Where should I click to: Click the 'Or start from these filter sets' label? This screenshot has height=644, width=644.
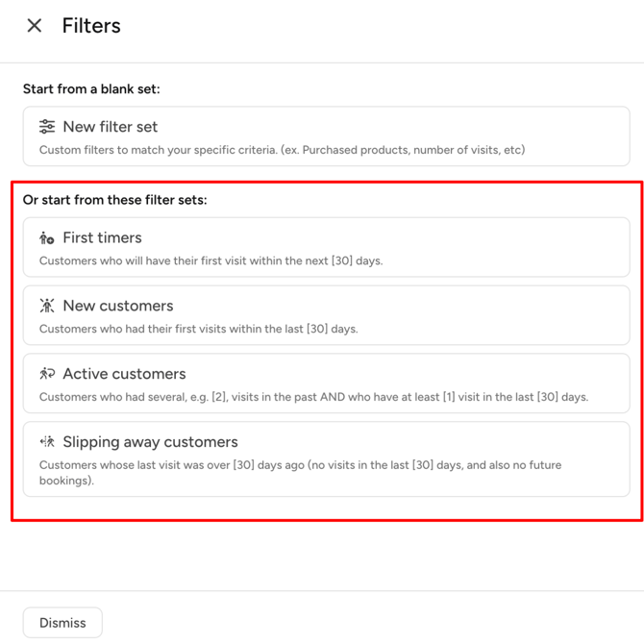click(x=114, y=200)
